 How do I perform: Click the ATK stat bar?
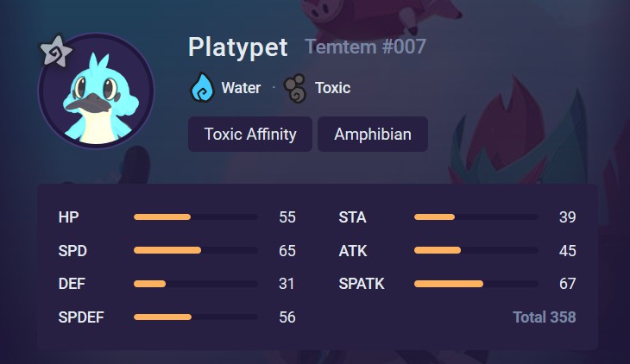click(476, 250)
